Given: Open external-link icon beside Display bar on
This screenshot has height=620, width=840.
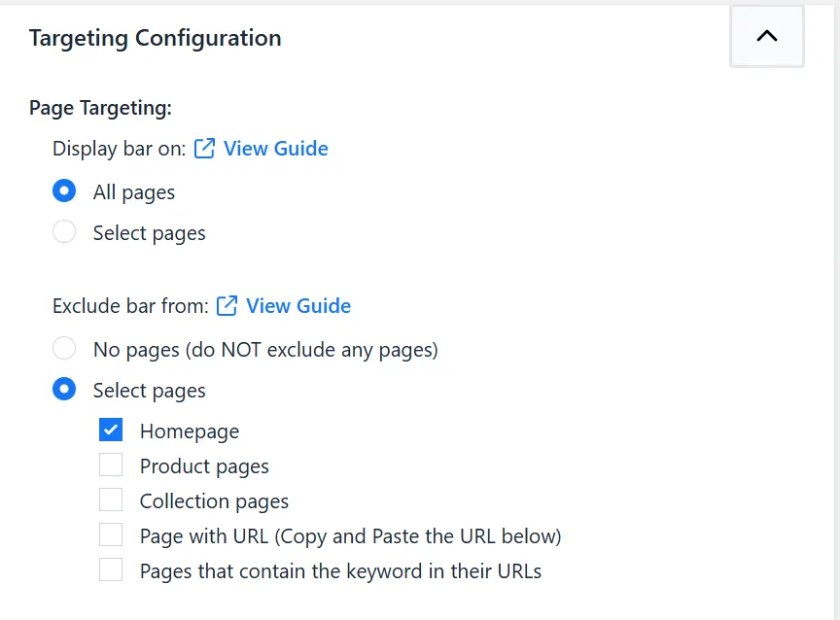Looking at the screenshot, I should [204, 149].
